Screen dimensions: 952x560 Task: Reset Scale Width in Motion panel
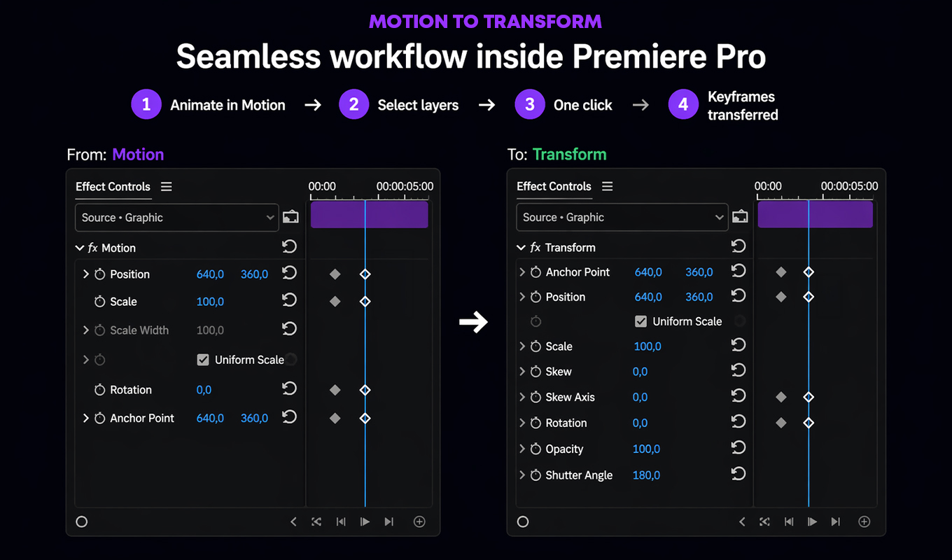(x=289, y=329)
